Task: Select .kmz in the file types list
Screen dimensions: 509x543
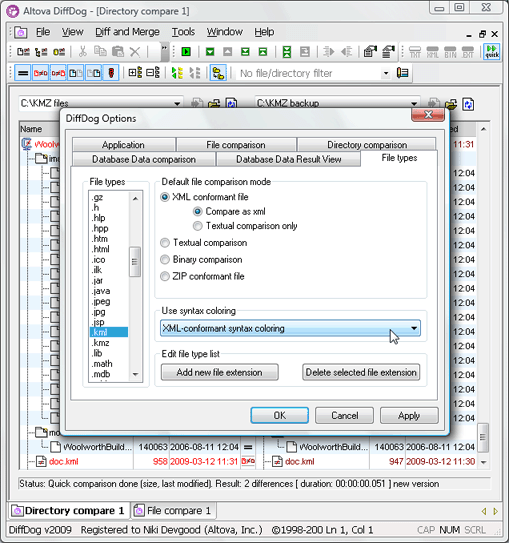Action: pyautogui.click(x=101, y=343)
